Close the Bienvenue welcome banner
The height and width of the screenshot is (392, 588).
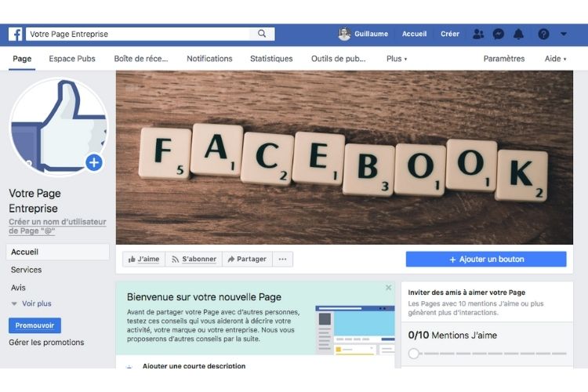[x=389, y=288]
